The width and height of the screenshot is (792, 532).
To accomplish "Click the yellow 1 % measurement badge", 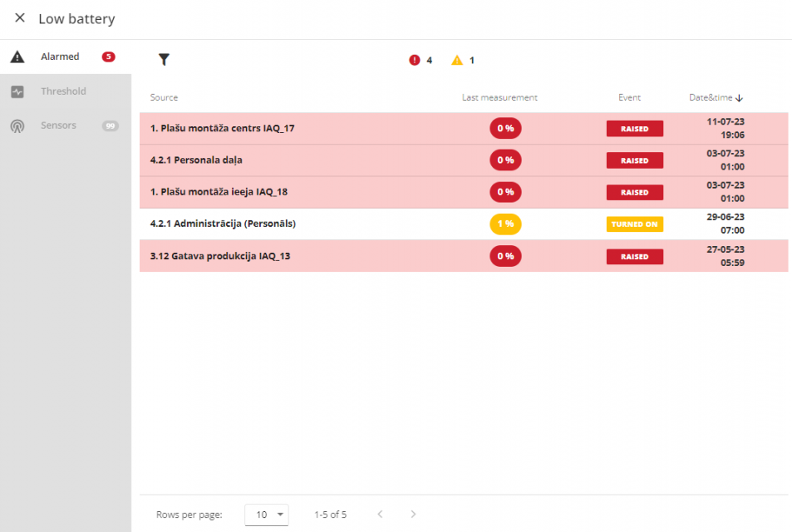I will coord(505,224).
